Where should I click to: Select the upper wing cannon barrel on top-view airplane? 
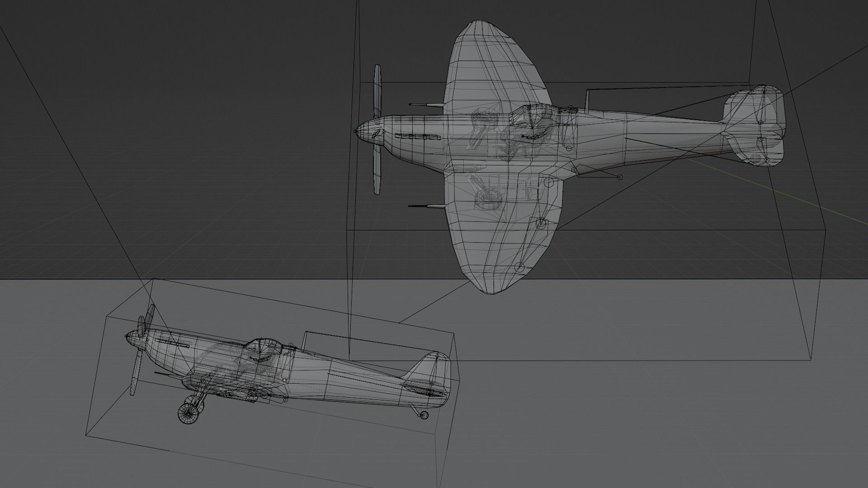click(x=427, y=105)
